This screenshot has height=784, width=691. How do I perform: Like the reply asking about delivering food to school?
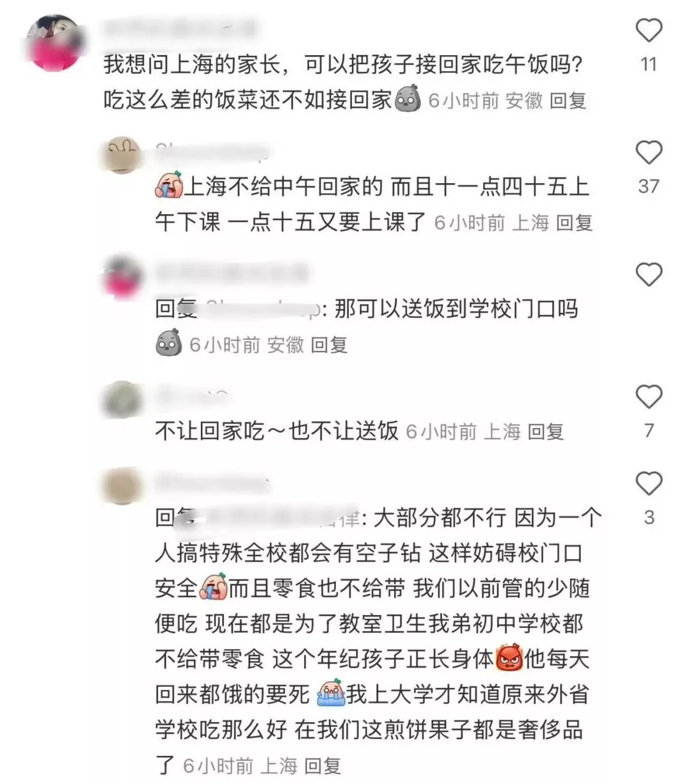coord(649,275)
